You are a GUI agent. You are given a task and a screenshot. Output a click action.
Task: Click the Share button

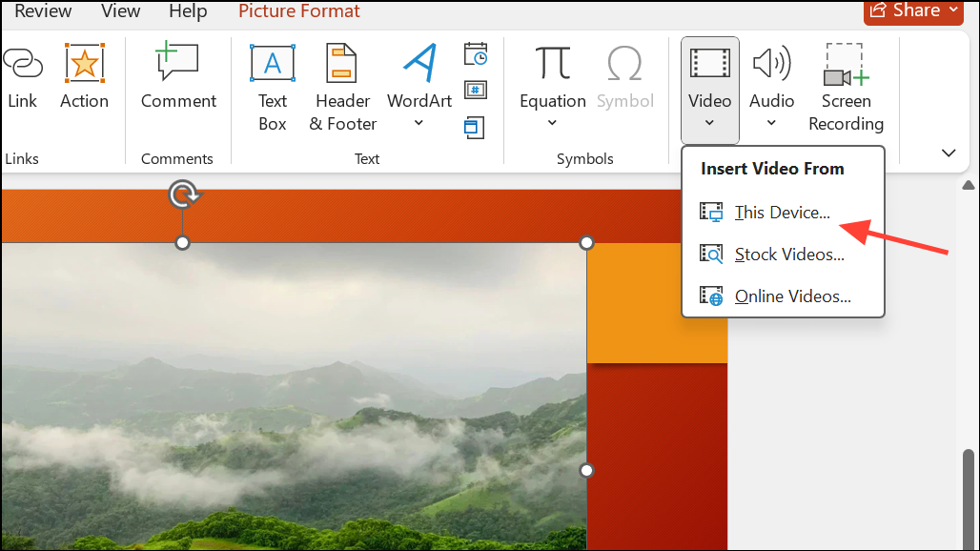[x=912, y=10]
